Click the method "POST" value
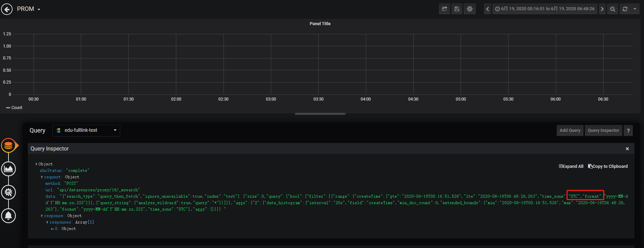 (x=71, y=183)
